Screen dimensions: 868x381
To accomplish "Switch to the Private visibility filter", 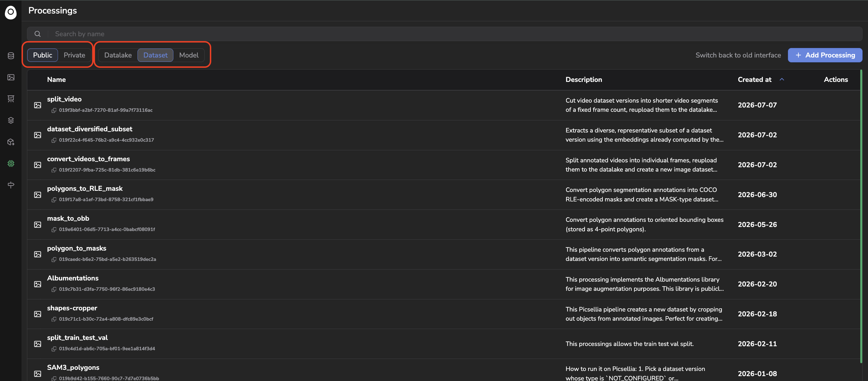I will point(74,55).
